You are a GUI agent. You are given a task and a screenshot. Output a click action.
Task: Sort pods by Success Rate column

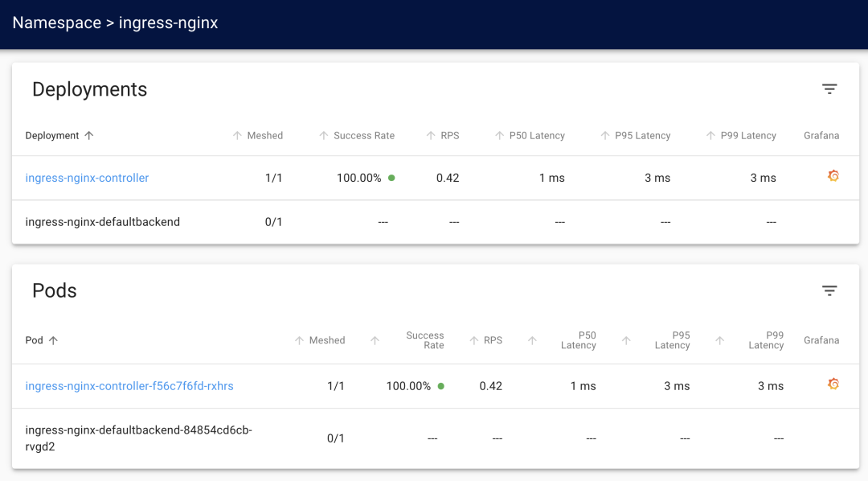point(424,340)
